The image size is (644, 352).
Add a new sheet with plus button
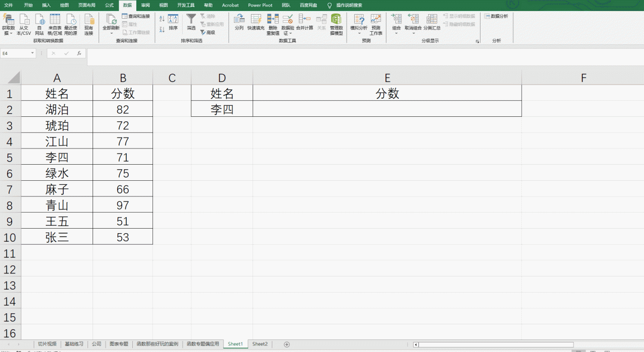287,344
